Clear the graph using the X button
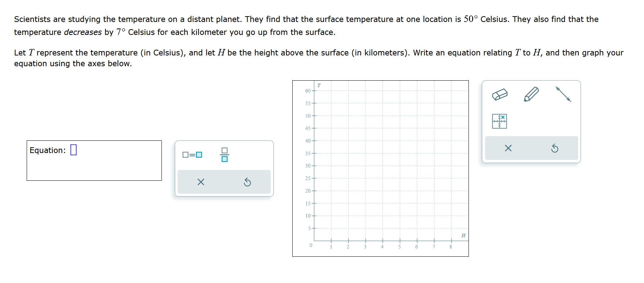 [x=508, y=148]
